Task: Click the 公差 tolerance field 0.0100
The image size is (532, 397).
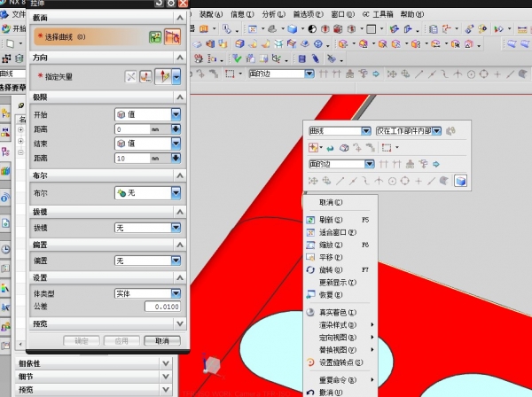Action: coord(163,307)
